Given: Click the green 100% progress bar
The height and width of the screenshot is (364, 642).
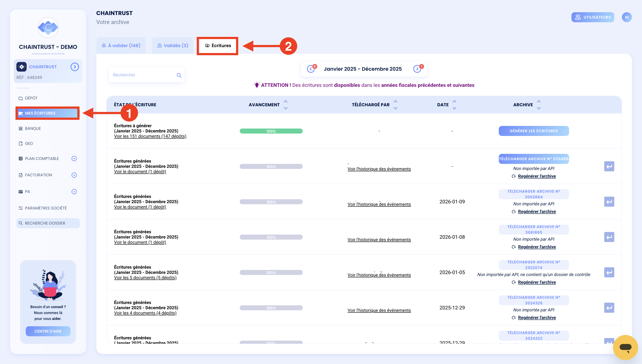Looking at the screenshot, I should [271, 131].
